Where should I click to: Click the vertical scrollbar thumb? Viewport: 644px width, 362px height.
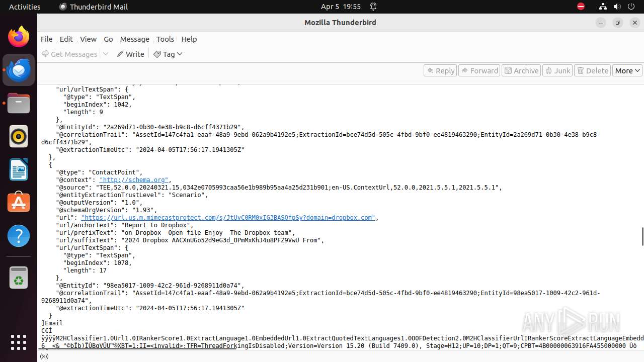642,236
